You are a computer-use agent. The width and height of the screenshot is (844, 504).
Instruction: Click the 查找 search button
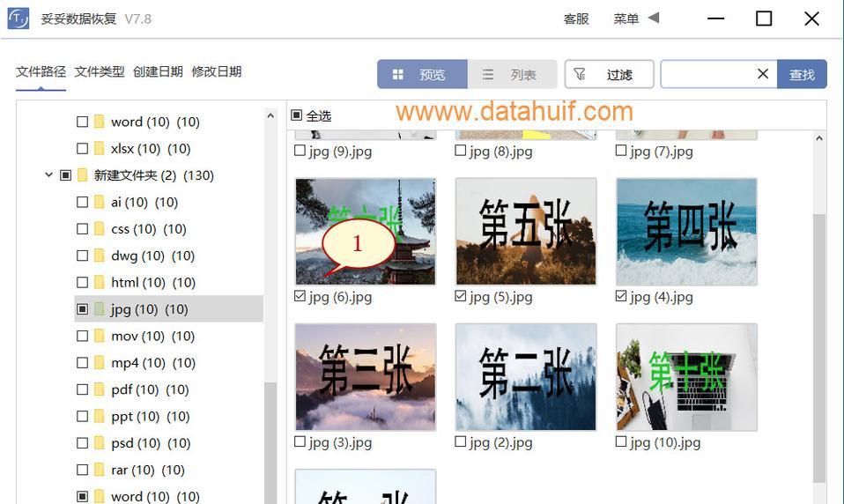point(802,74)
